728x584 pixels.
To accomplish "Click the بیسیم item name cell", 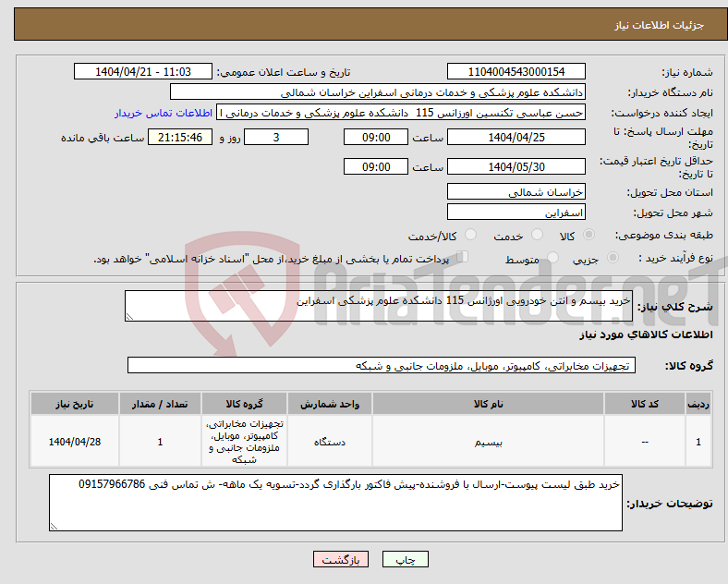I will [x=488, y=441].
